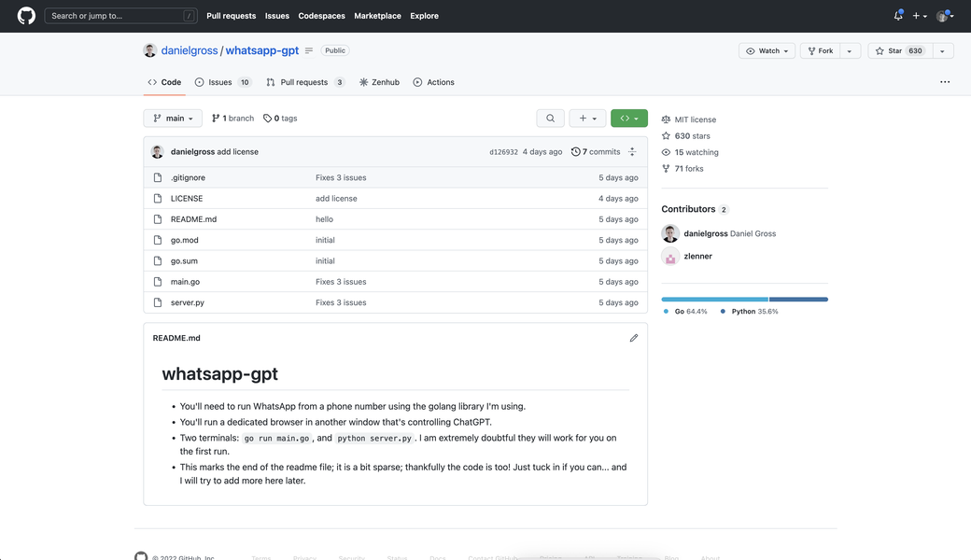Click danielgross avatar in Contributors
This screenshot has width=971, height=560.
(670, 233)
